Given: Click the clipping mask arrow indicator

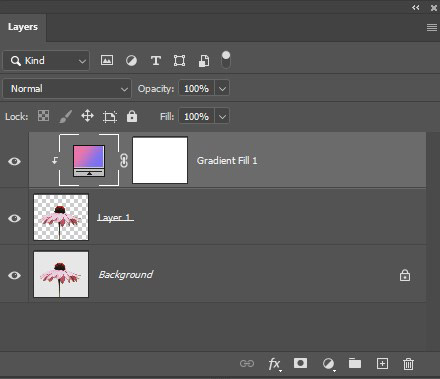Looking at the screenshot, I should [x=55, y=161].
